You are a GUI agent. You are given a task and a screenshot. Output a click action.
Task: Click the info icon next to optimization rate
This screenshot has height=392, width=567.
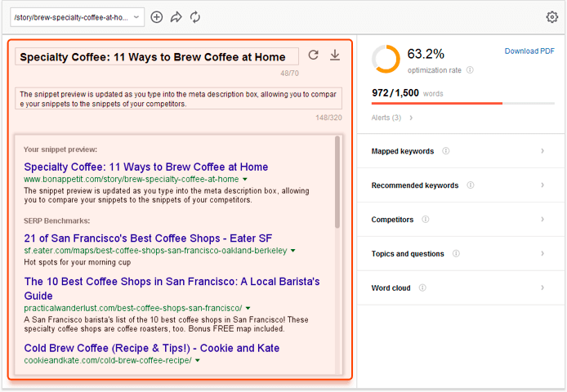[x=470, y=71]
